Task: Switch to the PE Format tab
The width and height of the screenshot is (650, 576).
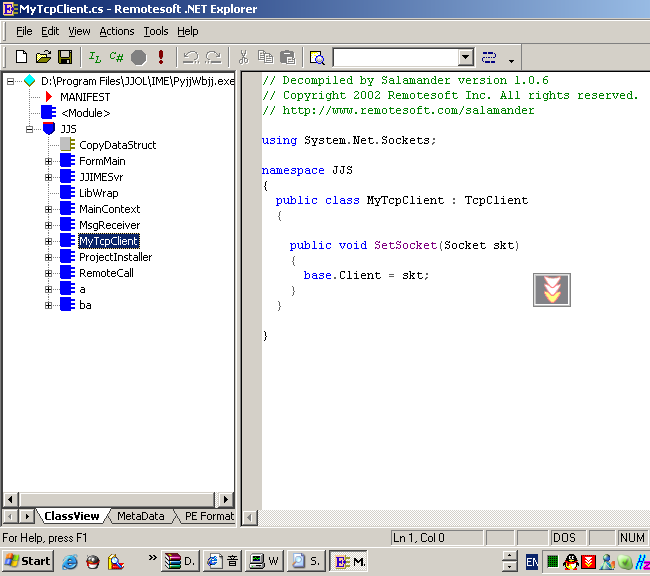Action: coord(208,516)
